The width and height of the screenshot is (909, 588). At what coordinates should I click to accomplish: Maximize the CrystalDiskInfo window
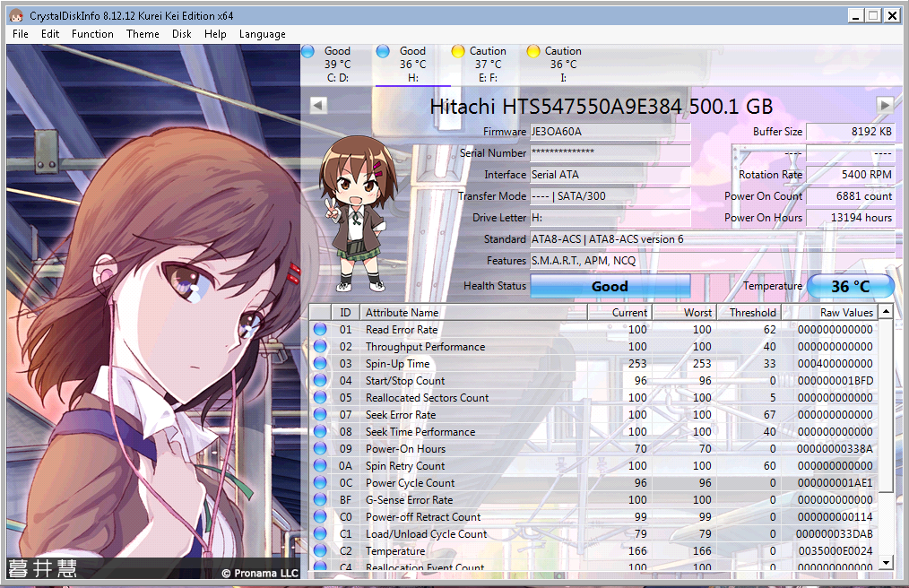tap(873, 15)
